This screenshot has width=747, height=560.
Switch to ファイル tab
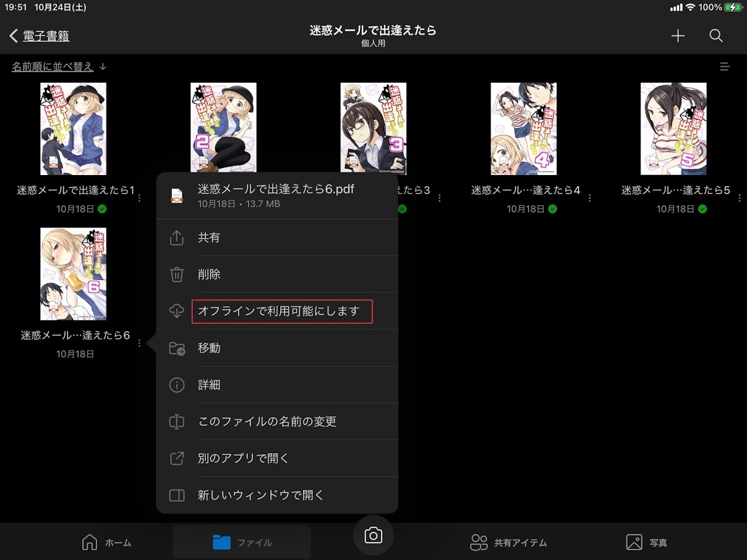click(242, 542)
